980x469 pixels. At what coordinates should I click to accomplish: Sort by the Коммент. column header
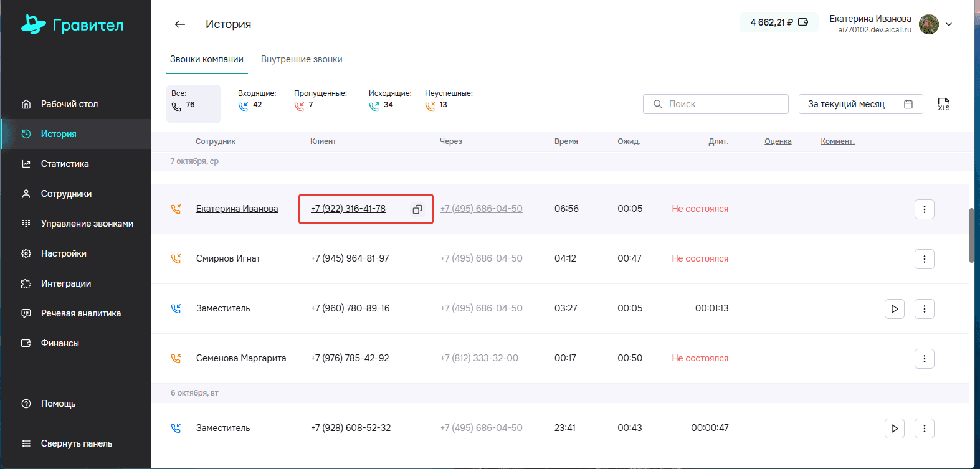pyautogui.click(x=837, y=141)
